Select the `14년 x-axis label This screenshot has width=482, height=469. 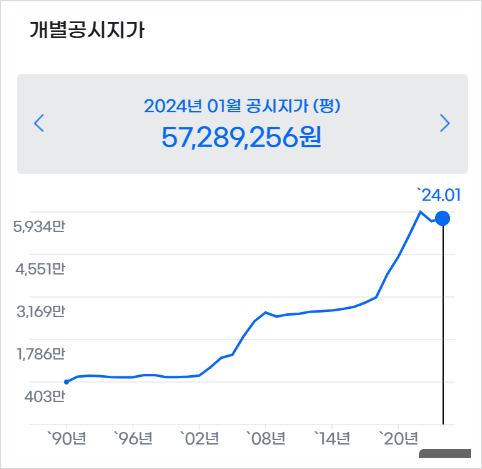332,438
